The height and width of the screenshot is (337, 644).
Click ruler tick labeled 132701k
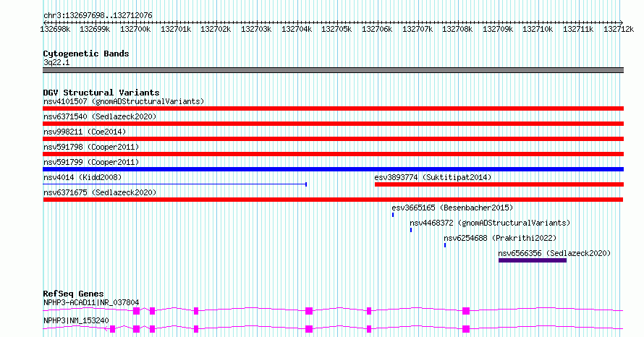(x=176, y=29)
